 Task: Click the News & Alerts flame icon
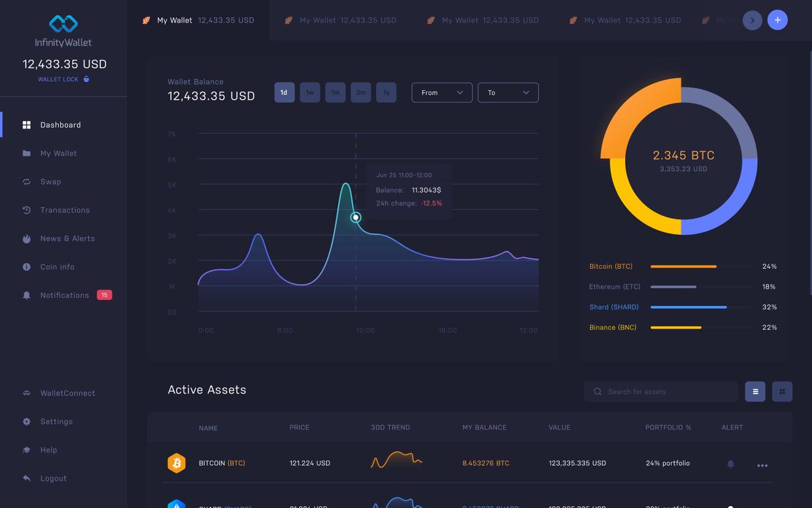point(26,238)
